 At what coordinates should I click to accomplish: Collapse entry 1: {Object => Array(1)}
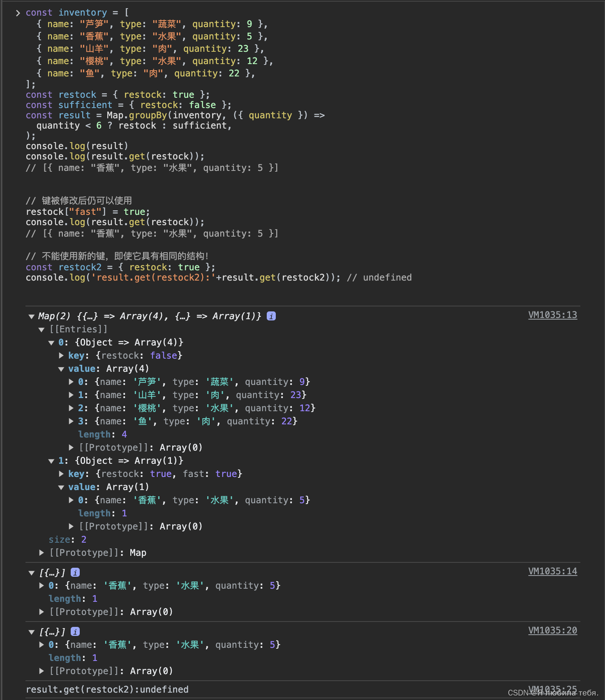(51, 461)
